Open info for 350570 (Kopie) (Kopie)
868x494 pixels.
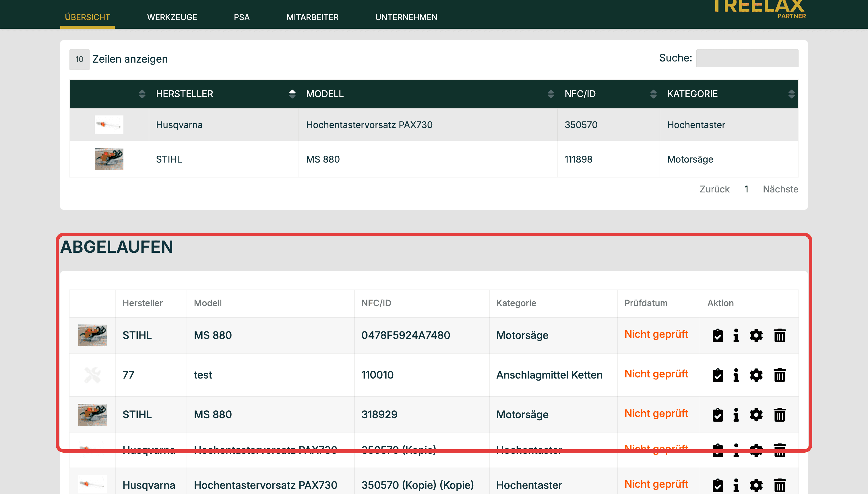(736, 485)
